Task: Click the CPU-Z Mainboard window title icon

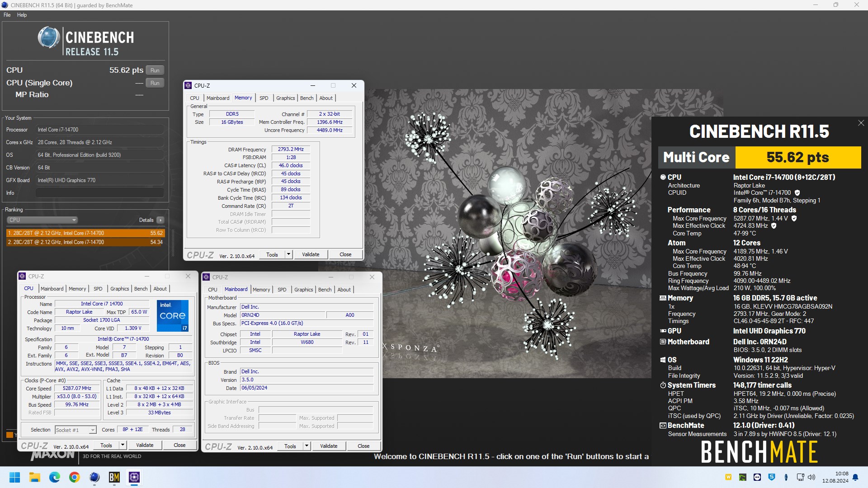Action: (207, 277)
